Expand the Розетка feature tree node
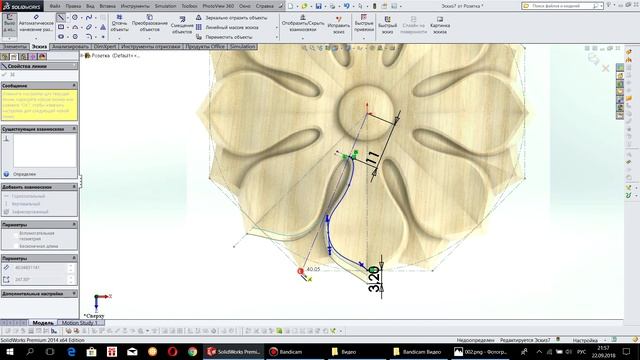 [x=82, y=56]
